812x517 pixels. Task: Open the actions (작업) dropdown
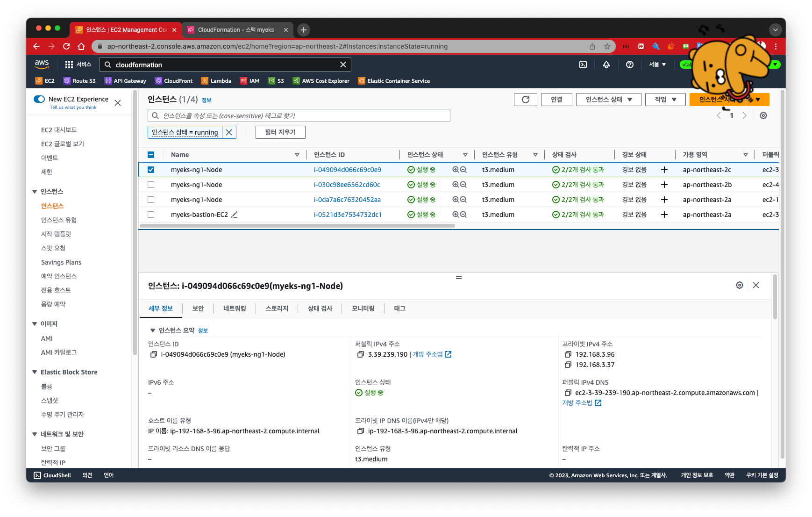(x=665, y=100)
